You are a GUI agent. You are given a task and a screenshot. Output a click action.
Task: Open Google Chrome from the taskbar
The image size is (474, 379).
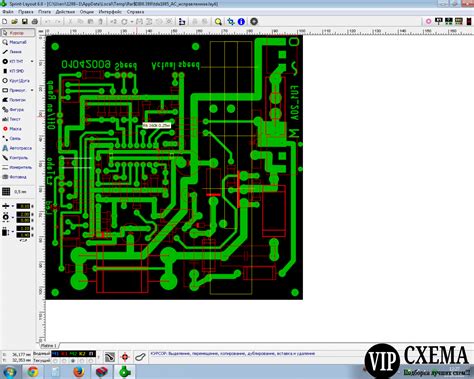[33, 372]
